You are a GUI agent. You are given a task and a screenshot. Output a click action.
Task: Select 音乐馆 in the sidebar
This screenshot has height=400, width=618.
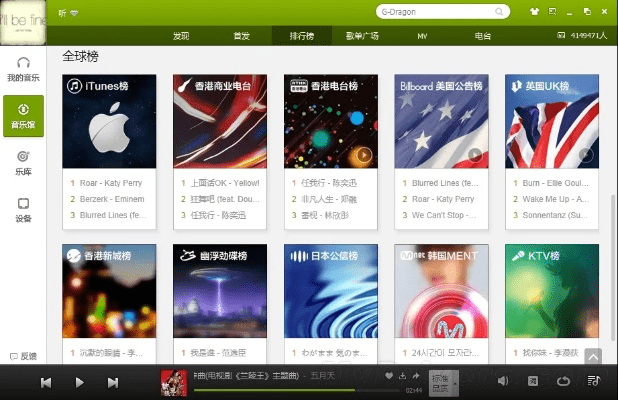23,116
